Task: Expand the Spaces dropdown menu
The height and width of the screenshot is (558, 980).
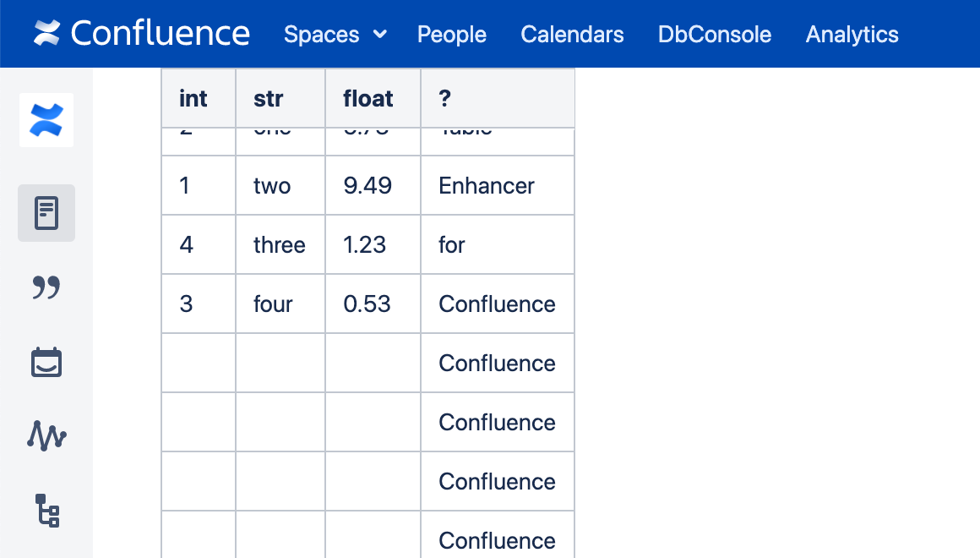Action: coord(335,35)
